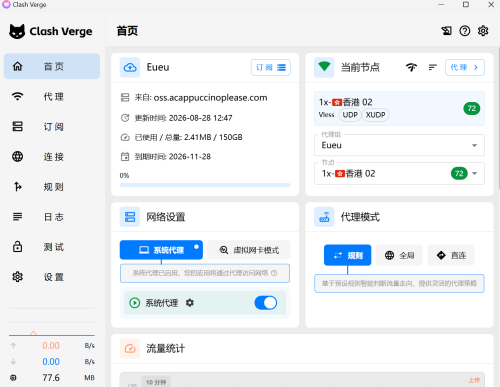
Task: Open the help question-mark icon
Action: point(465,31)
